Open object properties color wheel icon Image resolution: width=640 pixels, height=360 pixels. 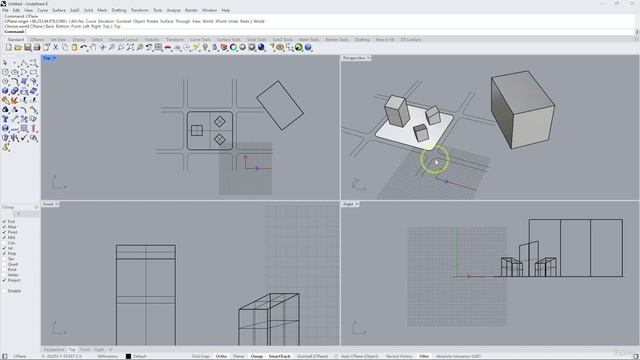click(x=233, y=47)
